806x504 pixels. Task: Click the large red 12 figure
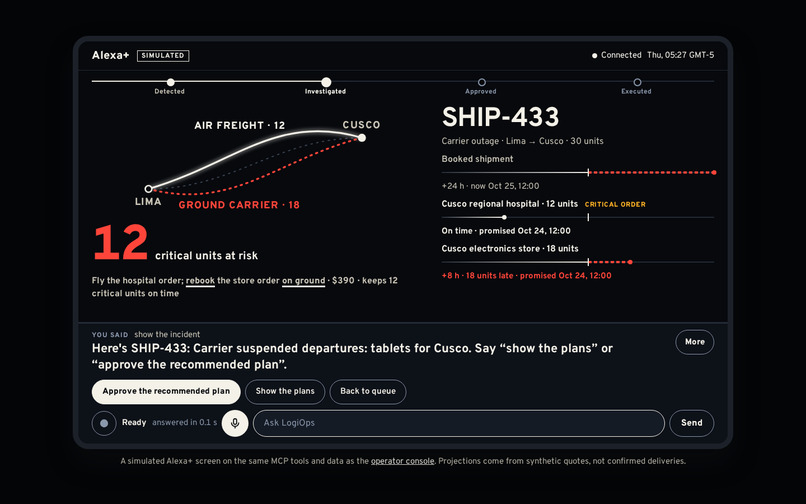(121, 243)
